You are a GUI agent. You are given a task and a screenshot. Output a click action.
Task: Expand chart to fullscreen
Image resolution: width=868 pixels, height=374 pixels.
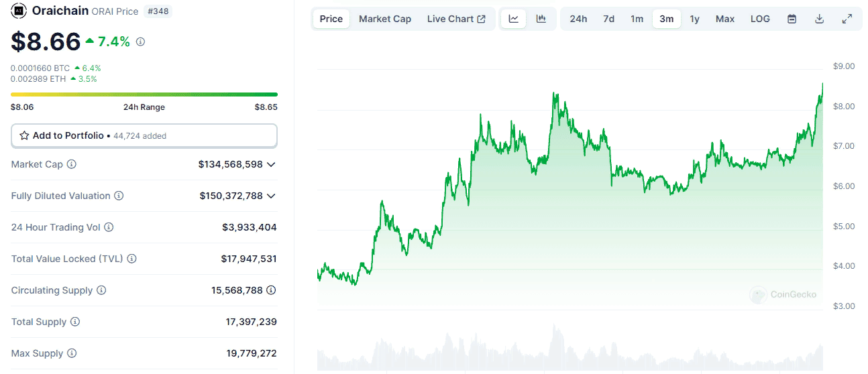[x=847, y=19]
